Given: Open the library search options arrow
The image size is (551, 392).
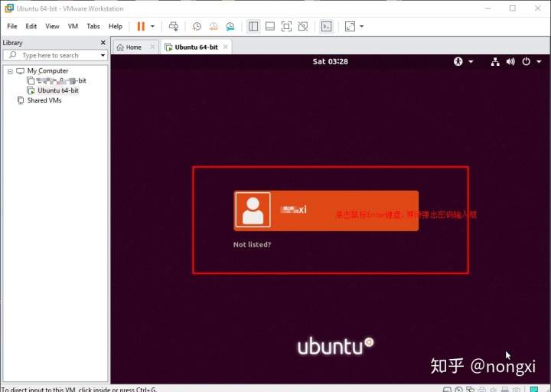Looking at the screenshot, I should pos(103,55).
